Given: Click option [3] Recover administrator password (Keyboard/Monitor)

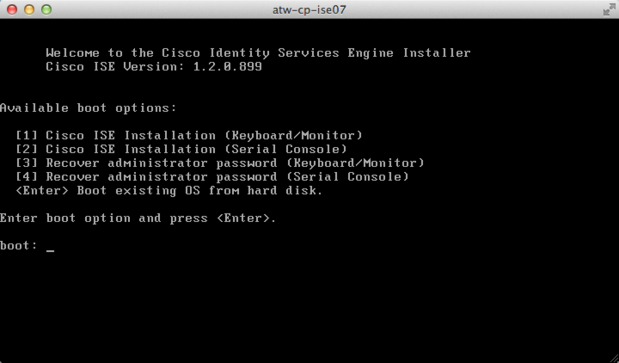Looking at the screenshot, I should 219,163.
